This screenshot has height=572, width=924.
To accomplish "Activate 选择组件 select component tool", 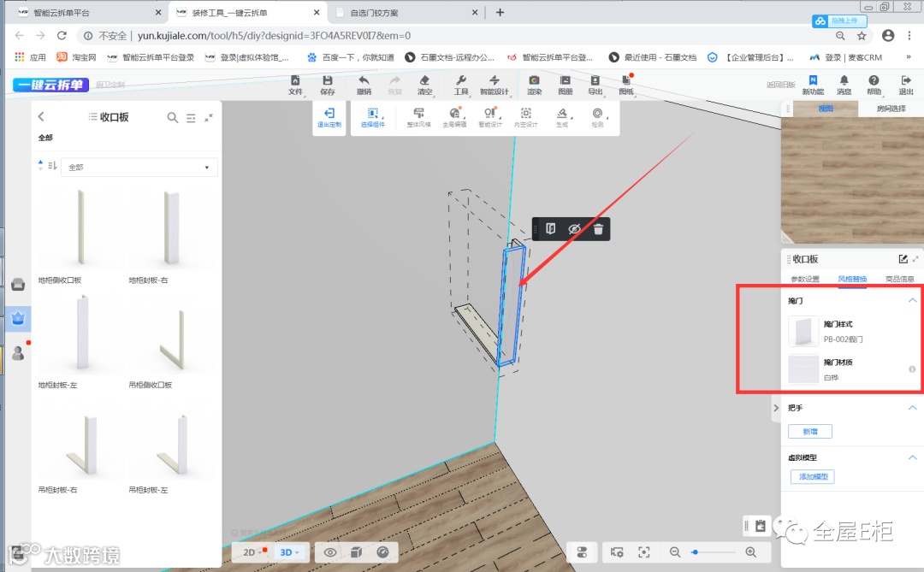I will pos(372,117).
